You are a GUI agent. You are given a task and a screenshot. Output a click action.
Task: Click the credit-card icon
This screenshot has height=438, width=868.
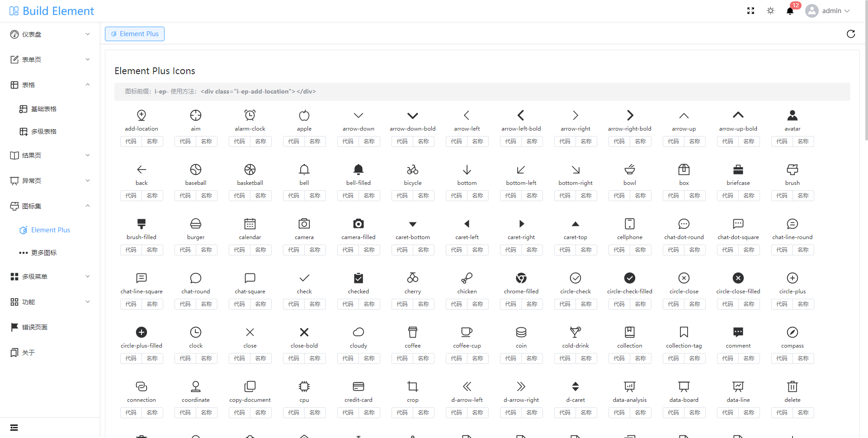tap(359, 386)
